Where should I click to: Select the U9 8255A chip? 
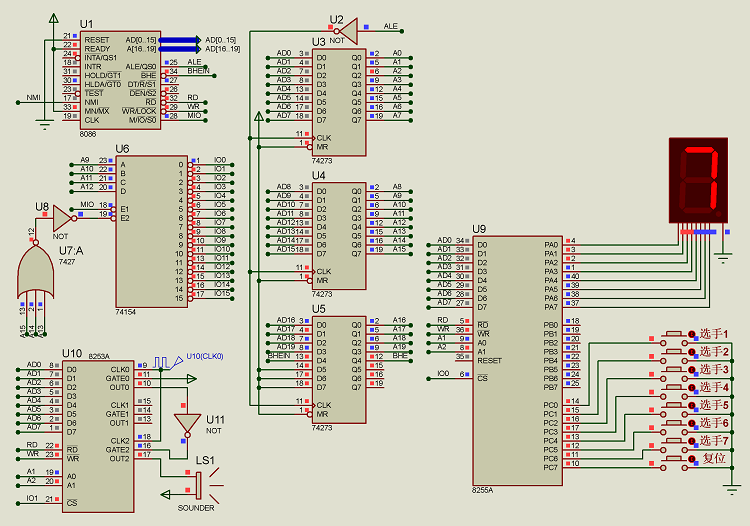pos(518,361)
